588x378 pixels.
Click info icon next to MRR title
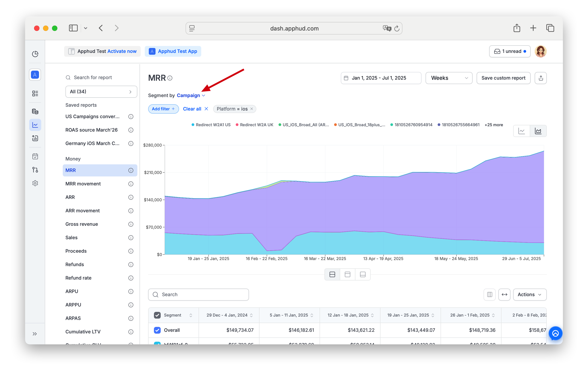(170, 78)
